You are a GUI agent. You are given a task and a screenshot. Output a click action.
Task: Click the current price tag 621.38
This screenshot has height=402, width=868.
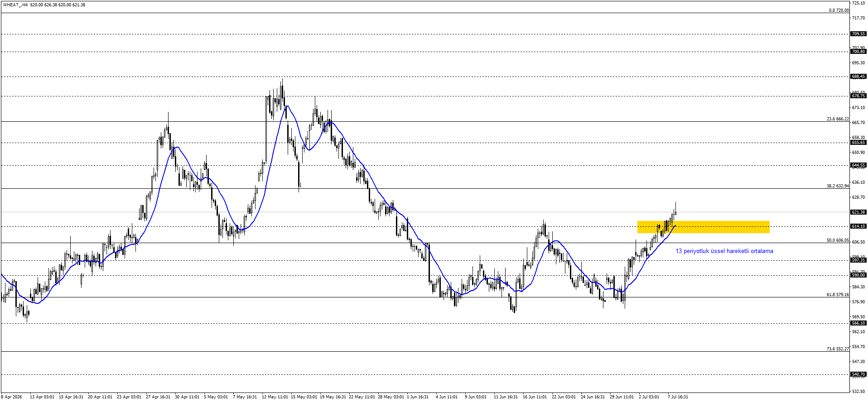tap(858, 212)
